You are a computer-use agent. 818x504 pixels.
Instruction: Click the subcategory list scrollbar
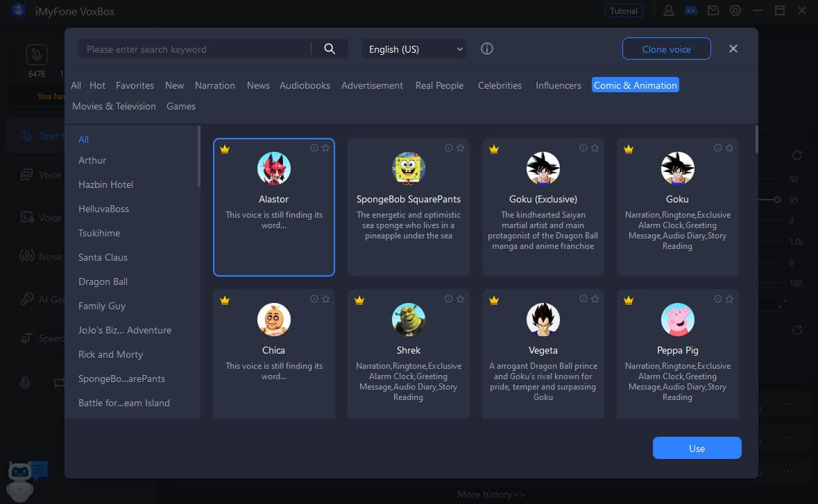pyautogui.click(x=198, y=157)
